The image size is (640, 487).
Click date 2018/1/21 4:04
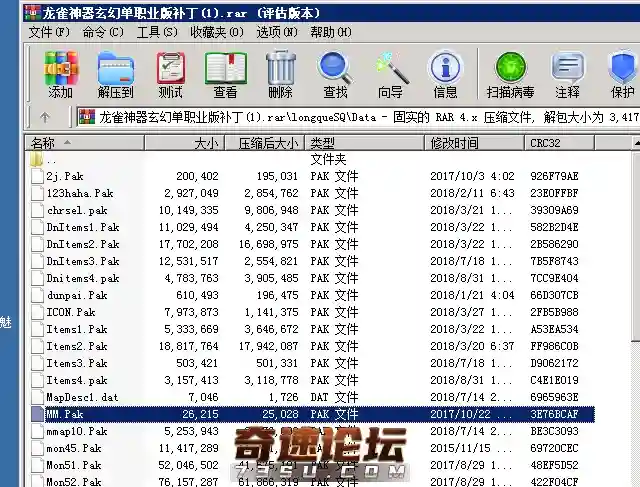(472, 295)
